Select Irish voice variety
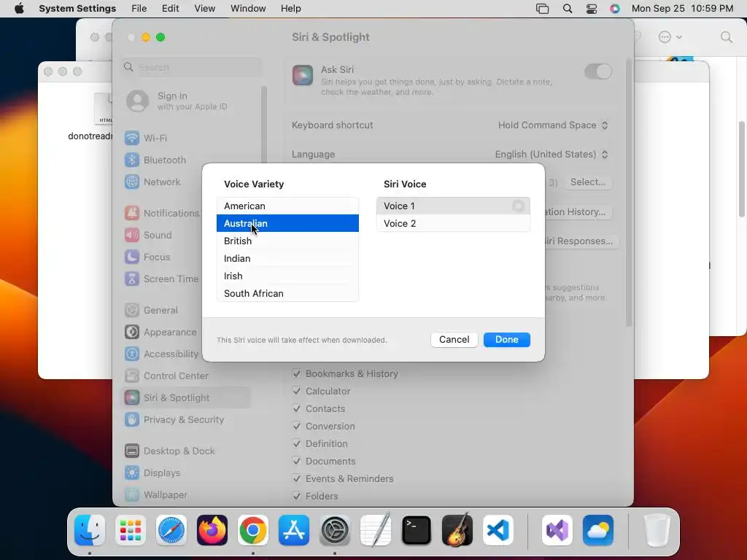The width and height of the screenshot is (747, 560). [287, 276]
